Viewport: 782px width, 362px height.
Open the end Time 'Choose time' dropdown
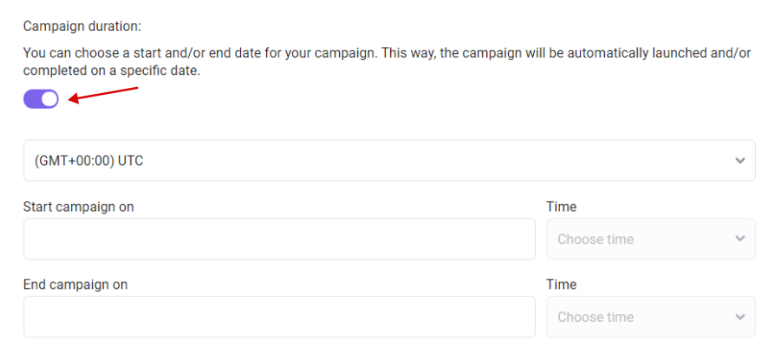651,317
